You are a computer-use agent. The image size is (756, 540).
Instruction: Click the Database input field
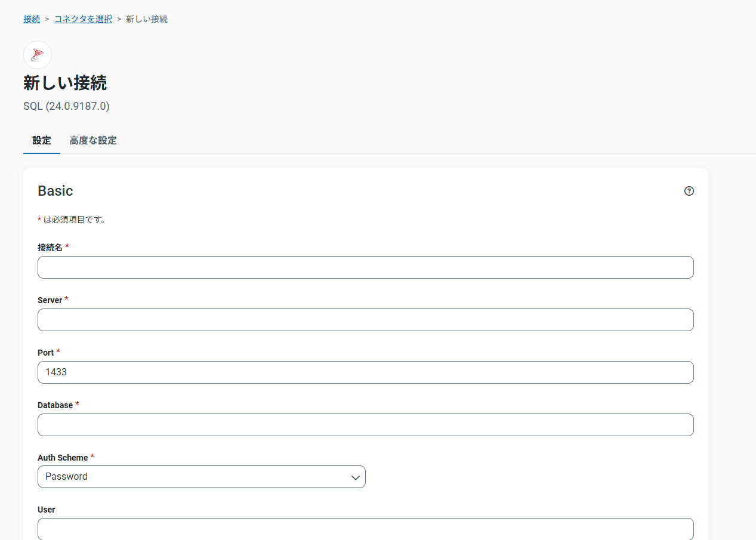366,425
